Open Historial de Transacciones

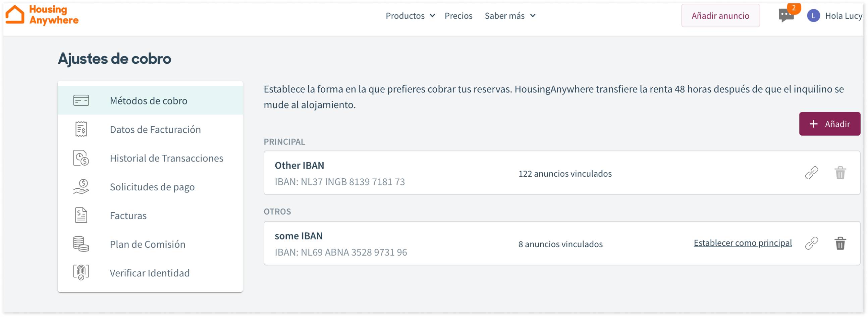(x=150, y=158)
